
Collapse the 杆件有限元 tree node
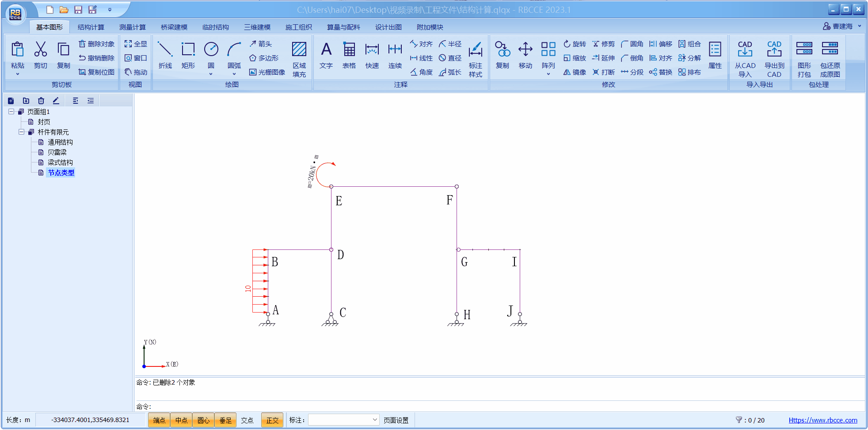pyautogui.click(x=21, y=132)
